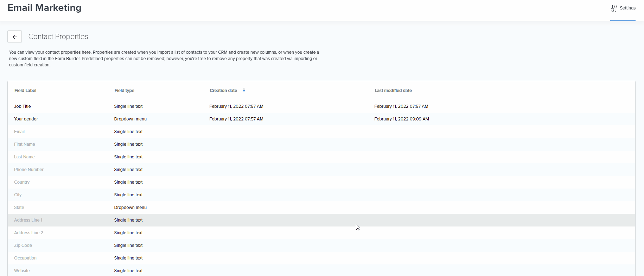This screenshot has height=276, width=644.
Task: Select the Website field row
Action: point(22,271)
